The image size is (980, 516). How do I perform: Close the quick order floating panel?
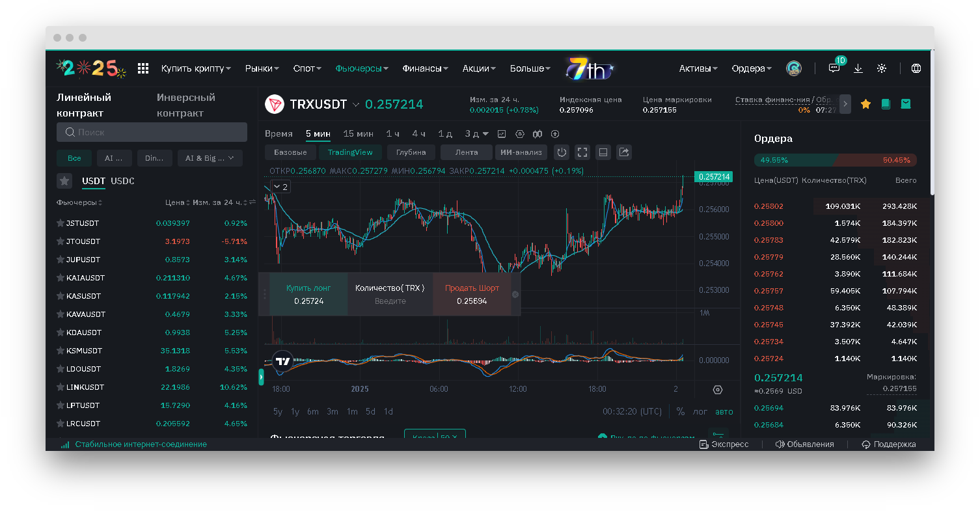point(515,294)
